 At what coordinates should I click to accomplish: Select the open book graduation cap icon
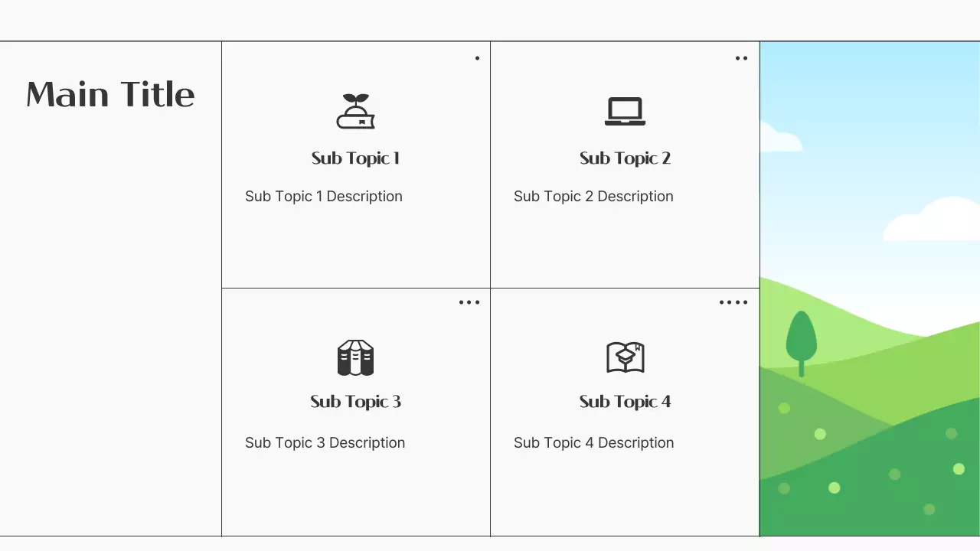pos(625,357)
